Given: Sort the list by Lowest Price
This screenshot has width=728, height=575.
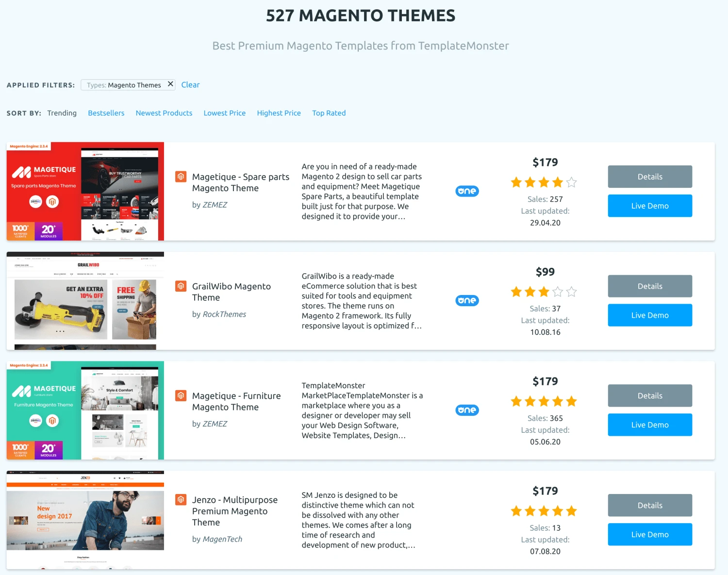Looking at the screenshot, I should click(x=224, y=113).
